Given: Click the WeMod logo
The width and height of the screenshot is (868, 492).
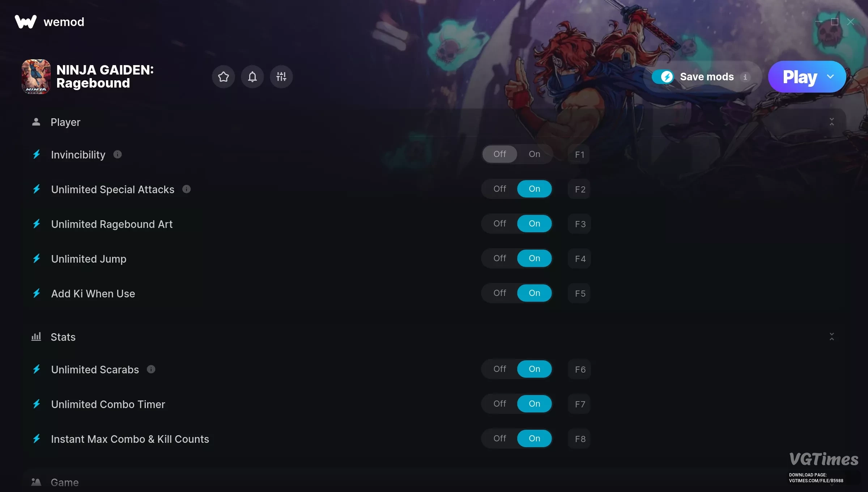Looking at the screenshot, I should pos(26,22).
